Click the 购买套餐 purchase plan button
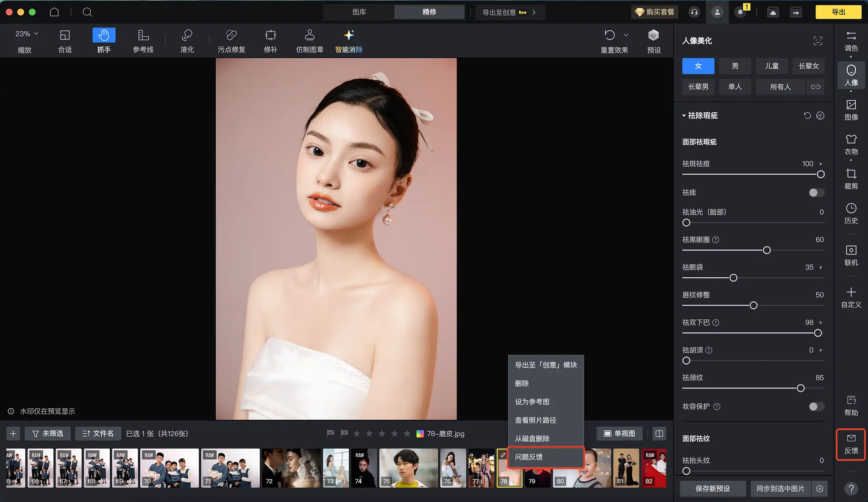Image resolution: width=868 pixels, height=502 pixels. [x=655, y=12]
